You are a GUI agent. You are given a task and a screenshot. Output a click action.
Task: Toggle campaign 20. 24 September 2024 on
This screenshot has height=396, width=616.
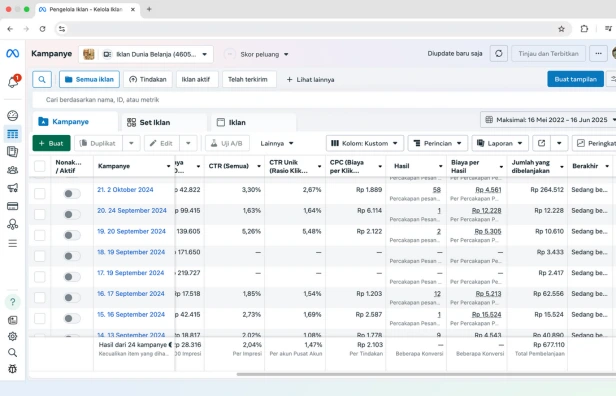(x=72, y=214)
